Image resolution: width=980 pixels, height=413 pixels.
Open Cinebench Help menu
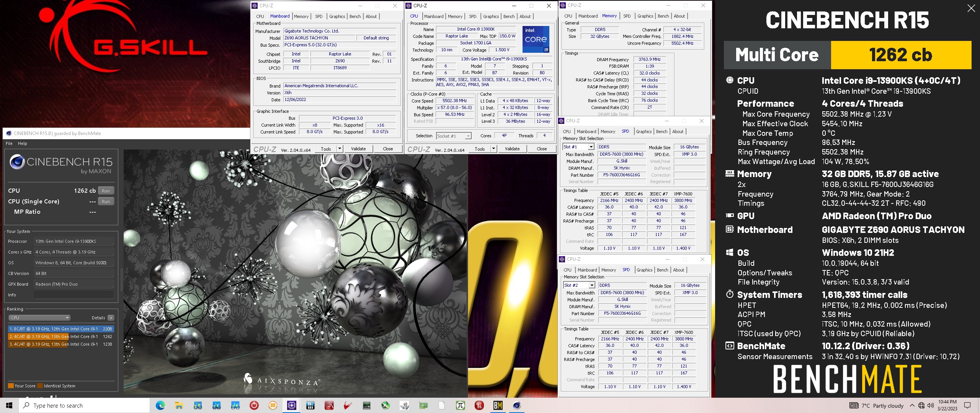pos(23,143)
